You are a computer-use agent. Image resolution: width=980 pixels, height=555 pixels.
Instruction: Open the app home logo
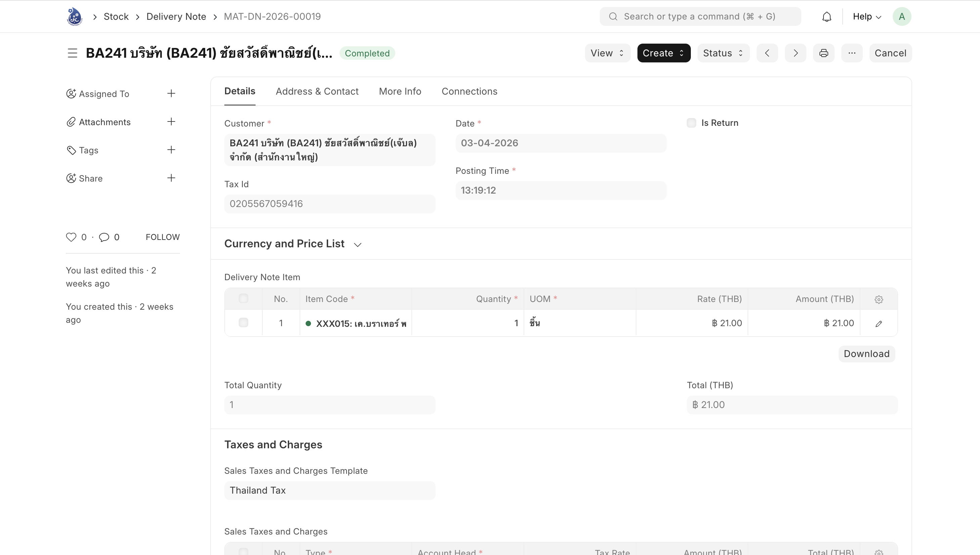click(74, 16)
